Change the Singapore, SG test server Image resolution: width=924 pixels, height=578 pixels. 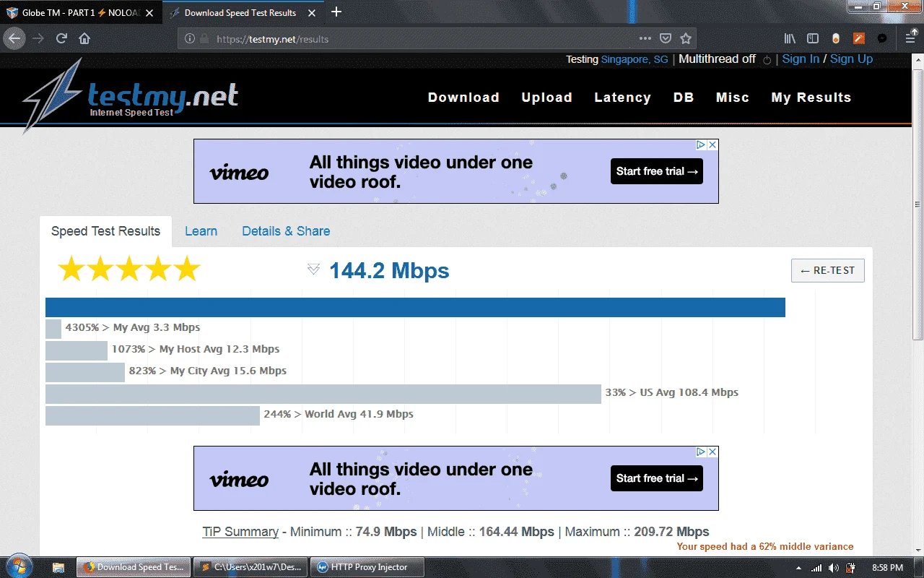pos(635,60)
